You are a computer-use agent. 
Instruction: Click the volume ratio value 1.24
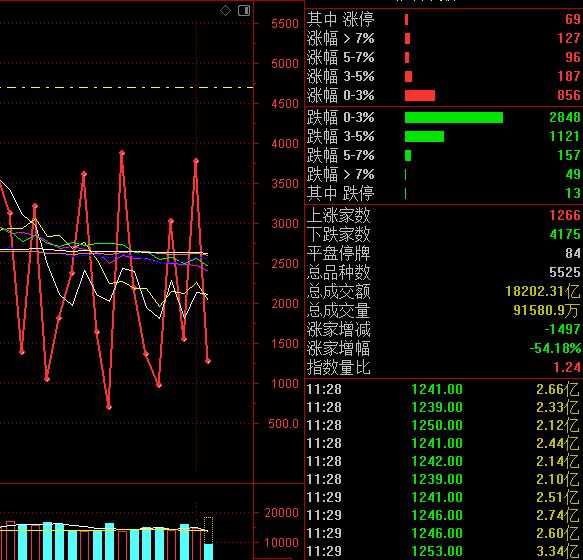567,367
